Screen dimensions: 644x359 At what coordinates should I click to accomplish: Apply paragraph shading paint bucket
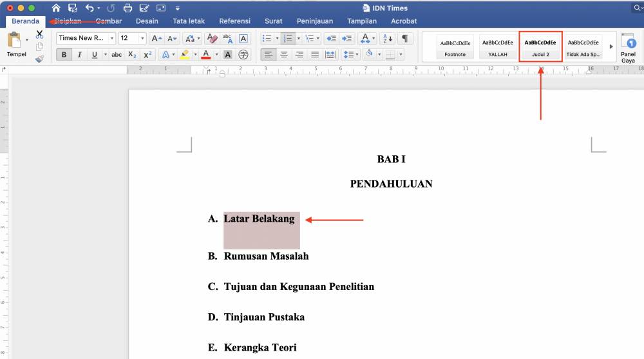[370, 54]
